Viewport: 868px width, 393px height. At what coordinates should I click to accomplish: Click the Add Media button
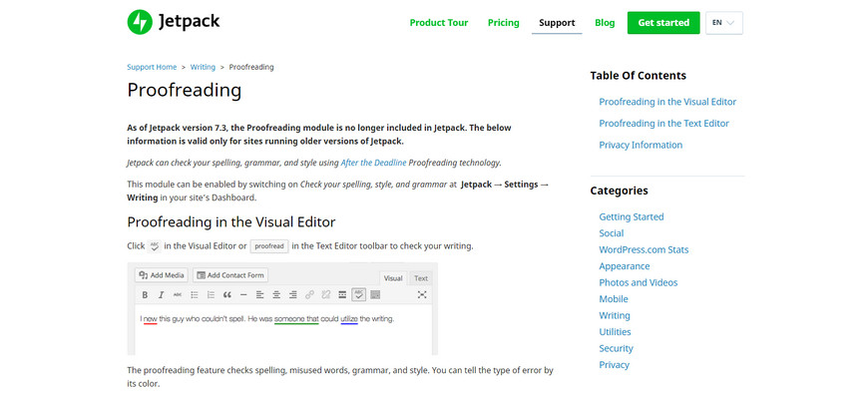162,275
